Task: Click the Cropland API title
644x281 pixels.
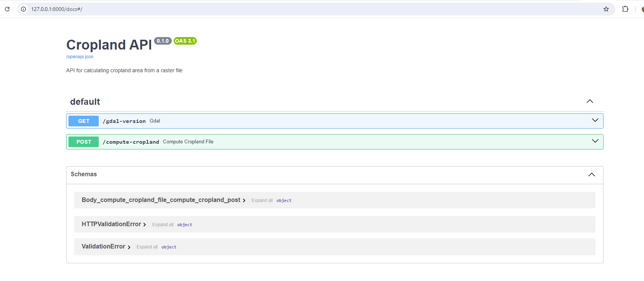Action: coord(109,45)
